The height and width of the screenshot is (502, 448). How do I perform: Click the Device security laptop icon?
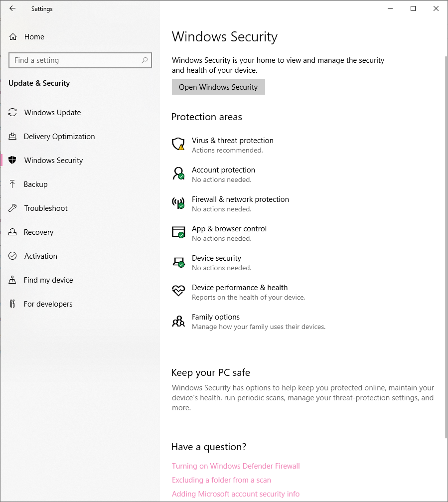[178, 262]
